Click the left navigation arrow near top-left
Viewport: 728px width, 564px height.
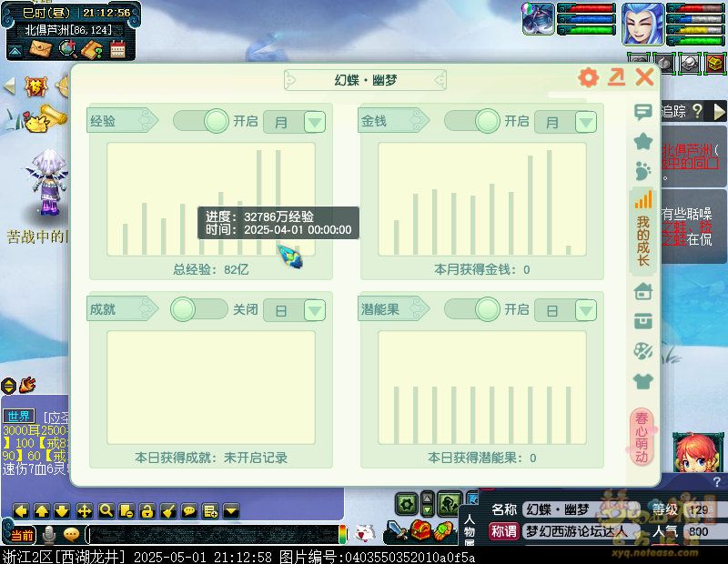[x=10, y=86]
